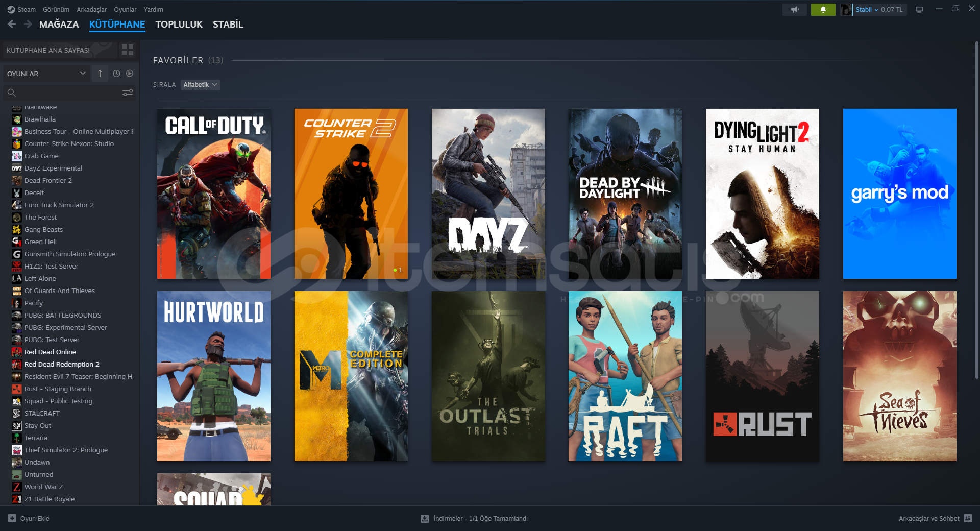Click the back navigation arrow
Viewport: 980px width, 531px height.
12,24
